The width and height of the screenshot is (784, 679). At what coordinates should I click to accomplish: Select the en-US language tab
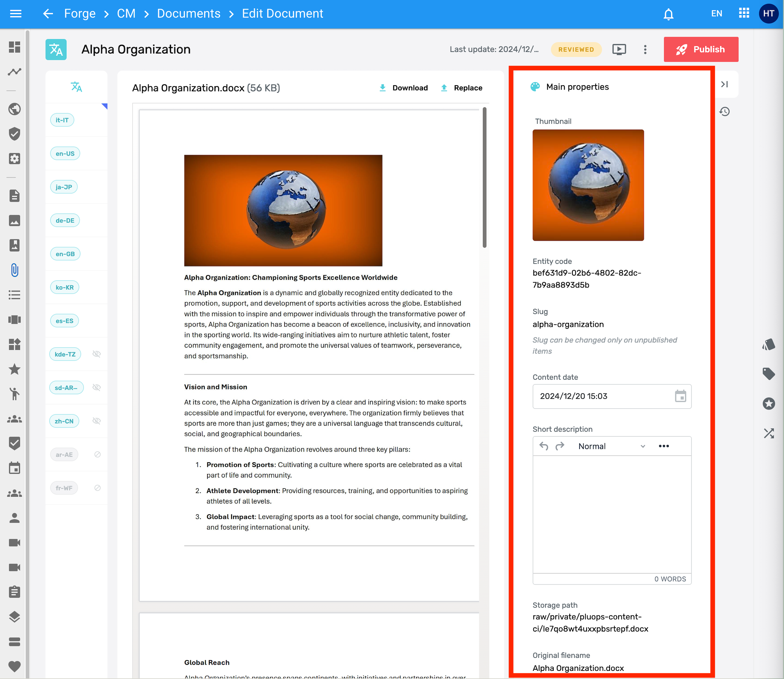click(x=65, y=154)
